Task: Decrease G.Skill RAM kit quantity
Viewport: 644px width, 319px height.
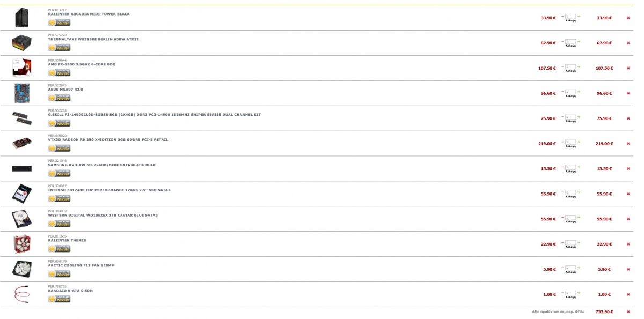Action: coord(562,117)
